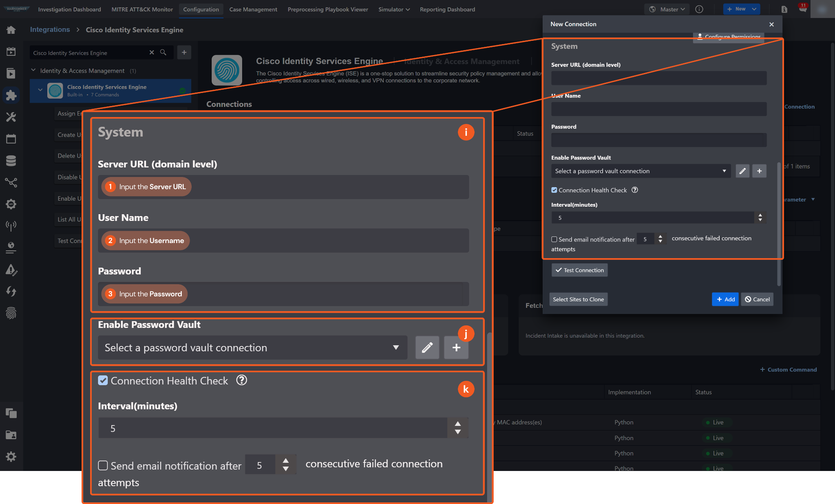
Task: Select the Configuration tab
Action: (201, 9)
